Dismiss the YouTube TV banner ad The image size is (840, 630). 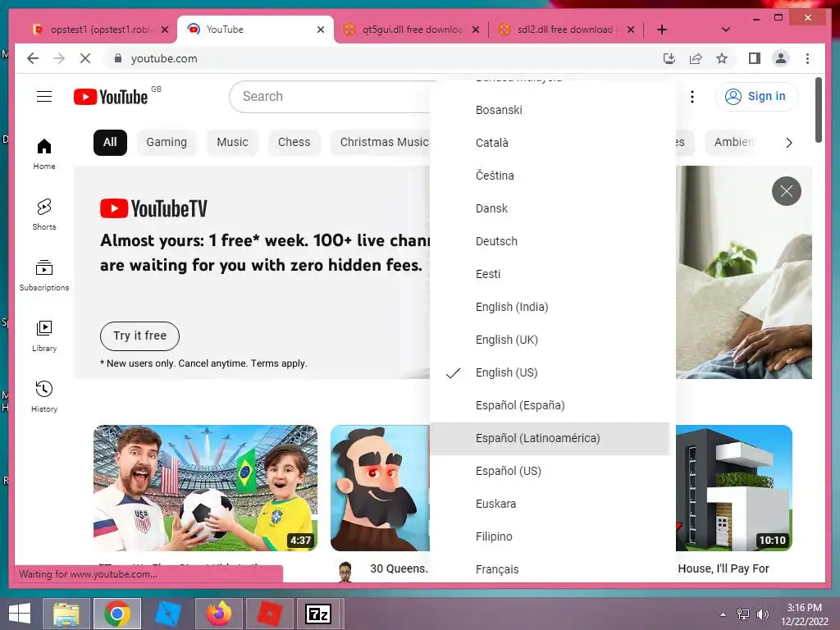[786, 190]
